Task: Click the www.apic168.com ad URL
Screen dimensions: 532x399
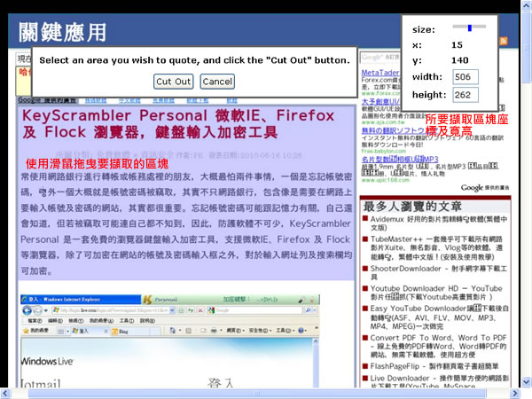Action: 386,180
